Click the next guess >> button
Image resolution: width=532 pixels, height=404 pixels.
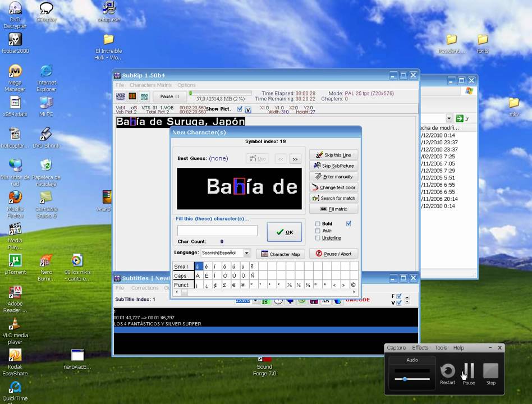point(295,159)
